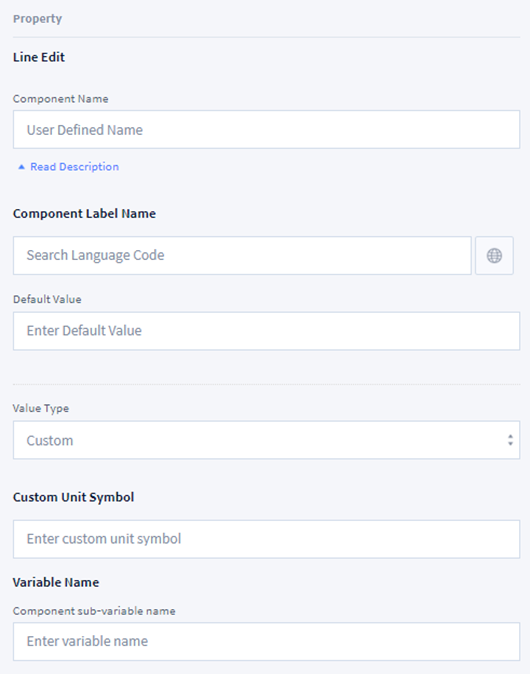Open the Value Type dropdown showing Custom

click(x=266, y=440)
